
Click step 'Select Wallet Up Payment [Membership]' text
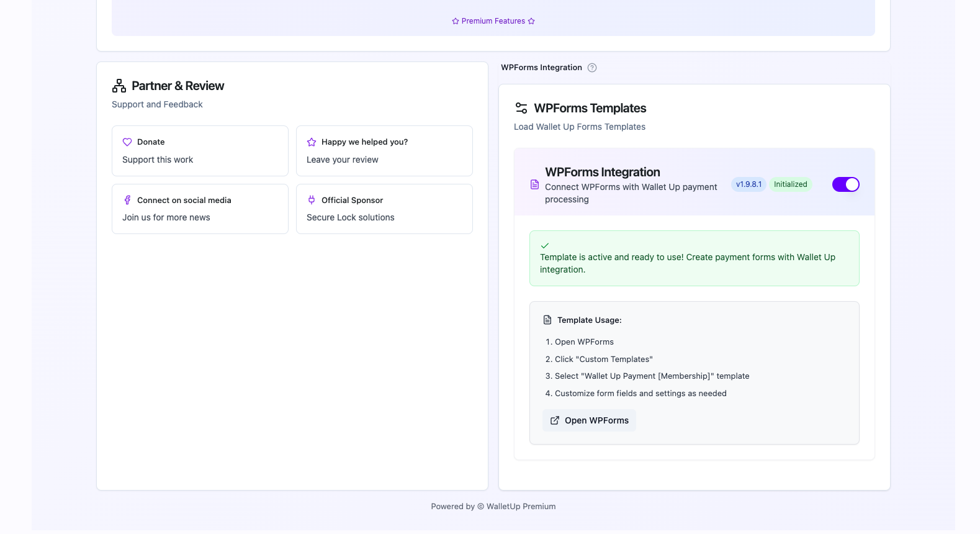(652, 376)
